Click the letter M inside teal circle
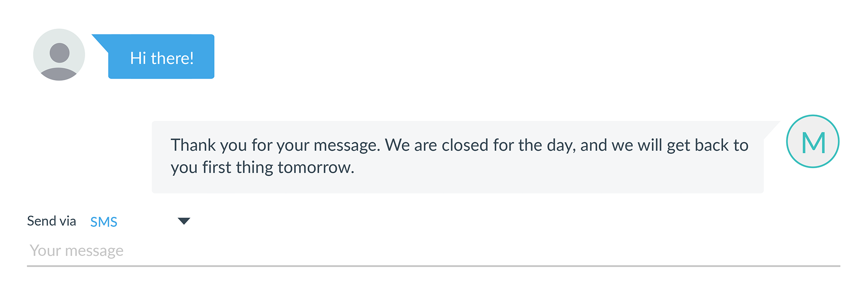 pyautogui.click(x=813, y=143)
